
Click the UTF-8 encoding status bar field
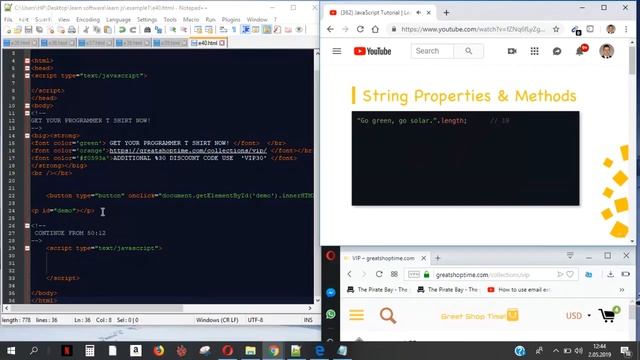256,320
